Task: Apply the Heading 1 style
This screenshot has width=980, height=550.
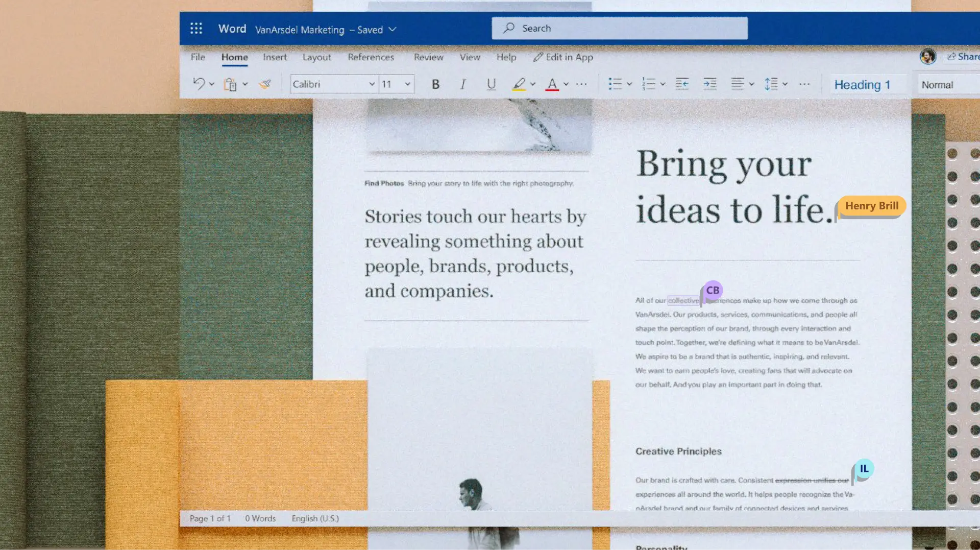Action: [863, 84]
